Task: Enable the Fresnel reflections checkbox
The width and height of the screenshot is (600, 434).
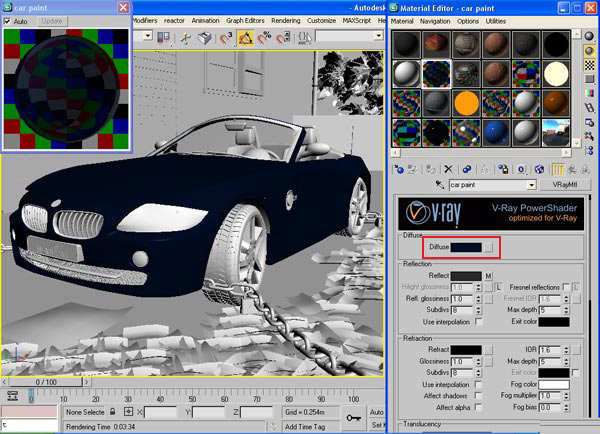Action: (566, 288)
